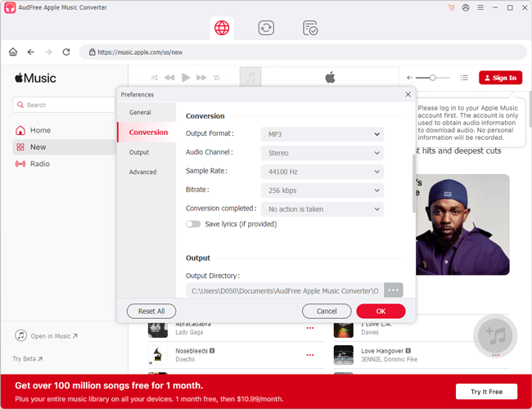Screen dimensions: 532x409
Task: Toggle Save lyrics switch
Action: tap(193, 224)
